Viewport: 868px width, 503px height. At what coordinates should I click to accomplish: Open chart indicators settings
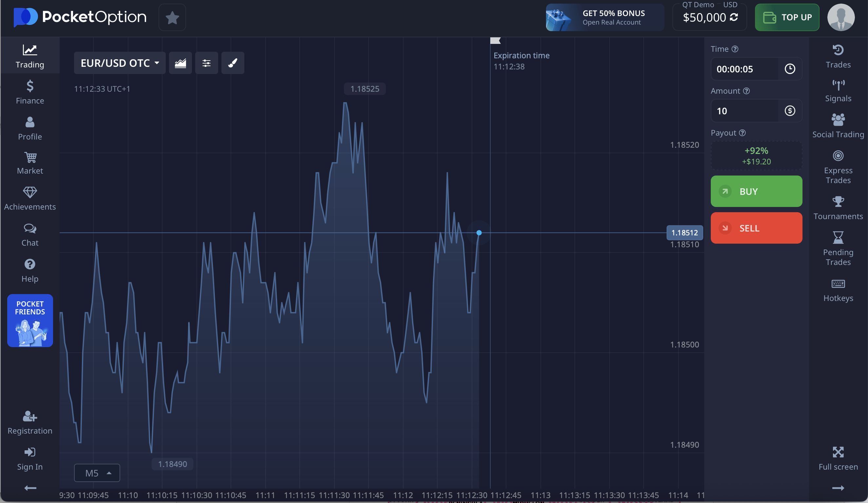click(x=206, y=63)
